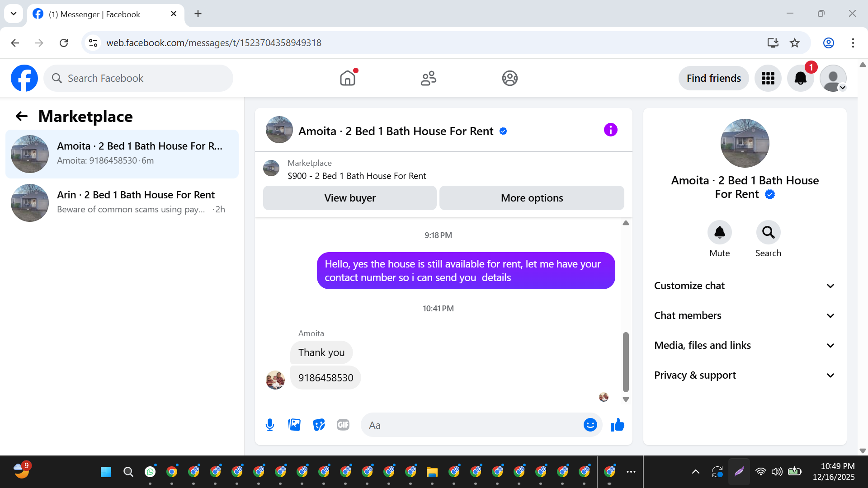Attach a photo with image icon
The height and width of the screenshot is (488, 868).
click(294, 425)
